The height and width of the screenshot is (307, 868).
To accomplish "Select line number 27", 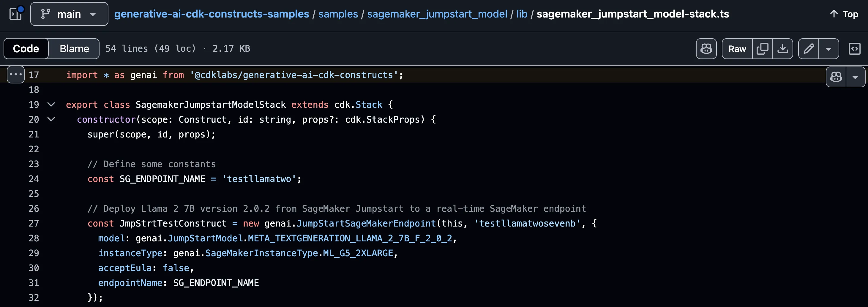I will coord(34,223).
